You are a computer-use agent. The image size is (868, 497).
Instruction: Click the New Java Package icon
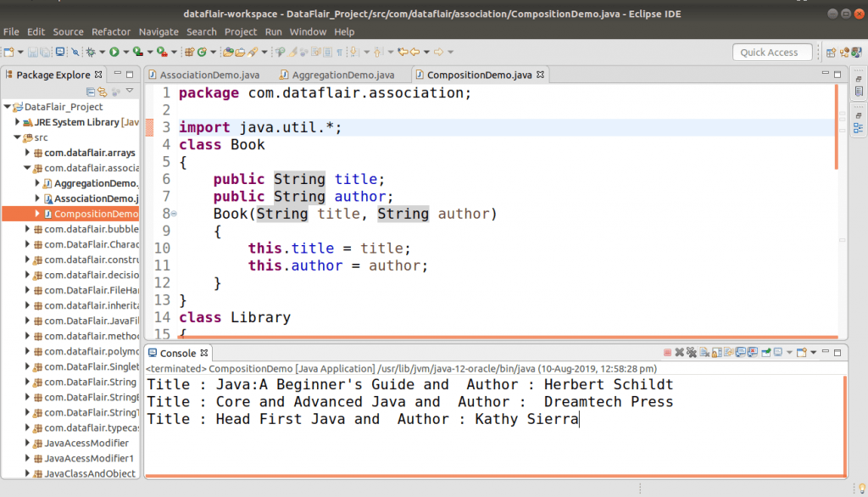point(189,52)
